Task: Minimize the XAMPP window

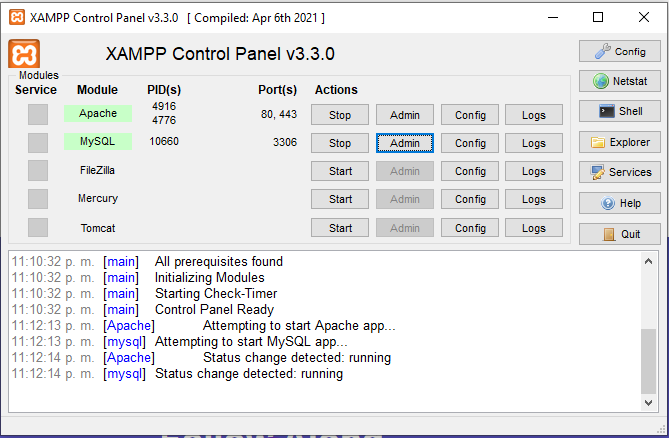Action: [x=553, y=17]
